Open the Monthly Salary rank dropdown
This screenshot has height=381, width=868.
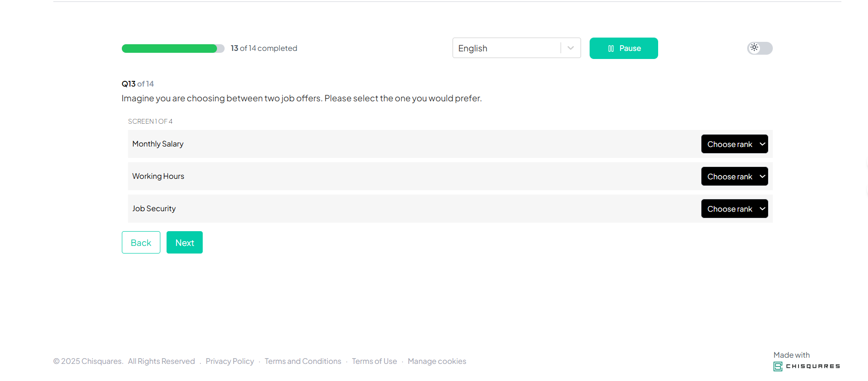734,144
